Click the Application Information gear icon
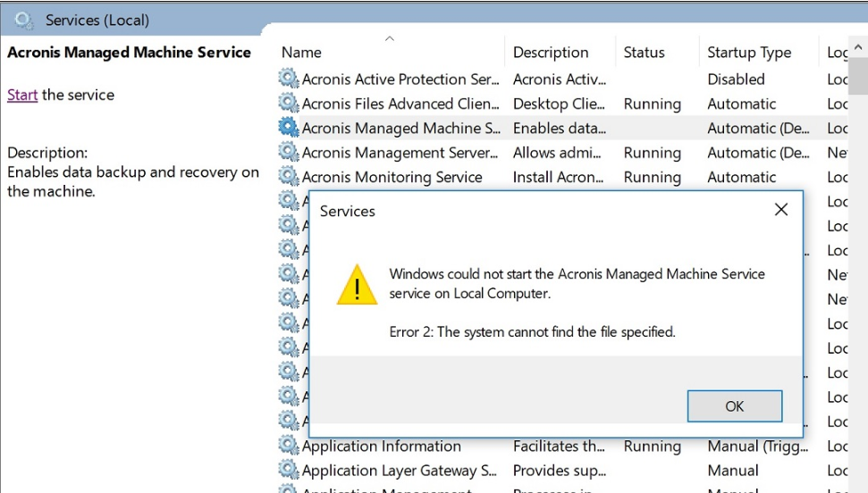 point(289,446)
